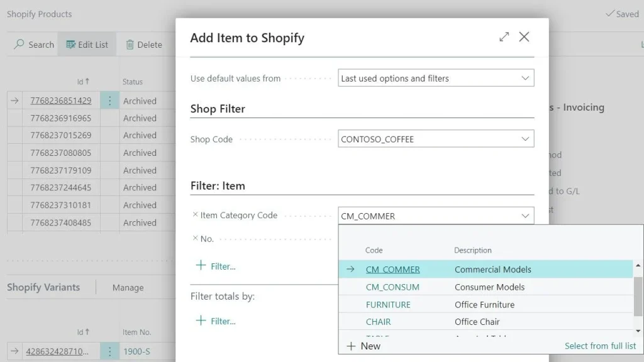Click the Delete trash icon
The image size is (644, 362).
pos(130,45)
